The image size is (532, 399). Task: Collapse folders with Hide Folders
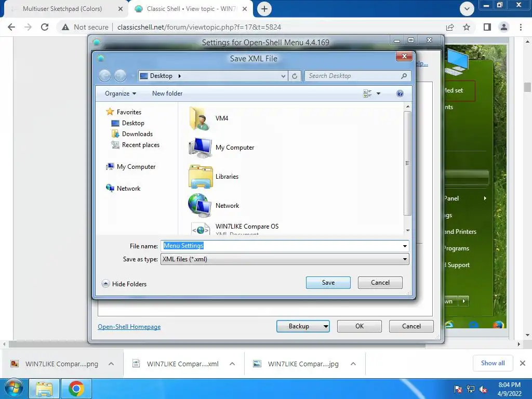[x=124, y=284]
